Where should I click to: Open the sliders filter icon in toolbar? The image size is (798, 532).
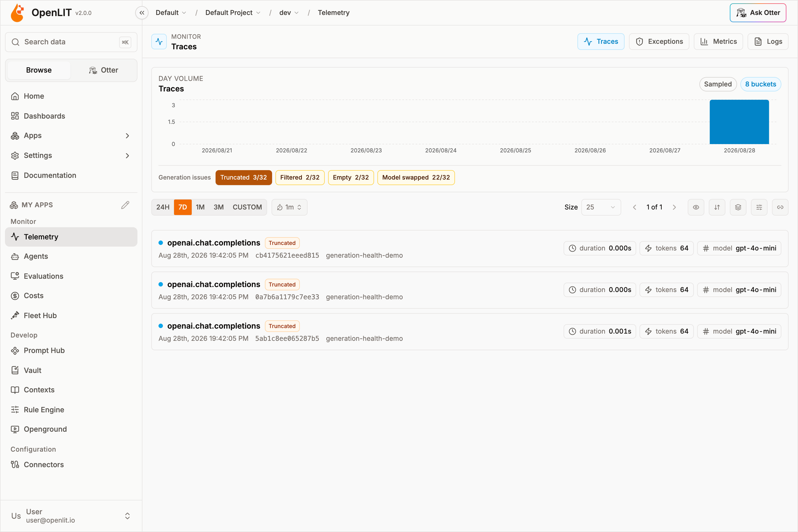coord(759,207)
